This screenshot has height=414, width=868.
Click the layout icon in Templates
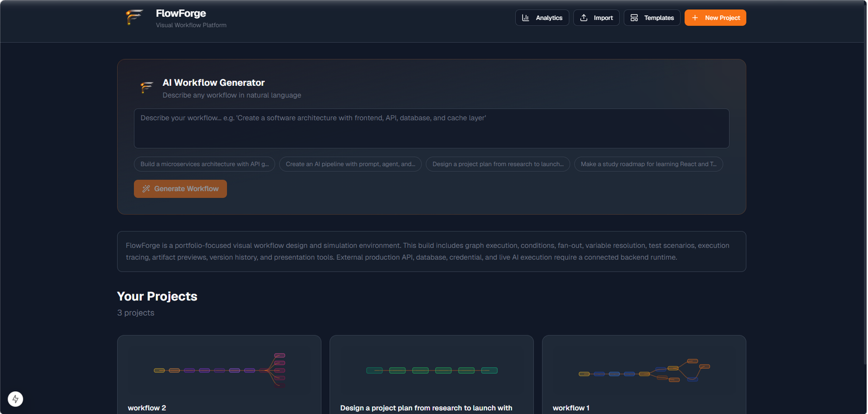(x=634, y=18)
